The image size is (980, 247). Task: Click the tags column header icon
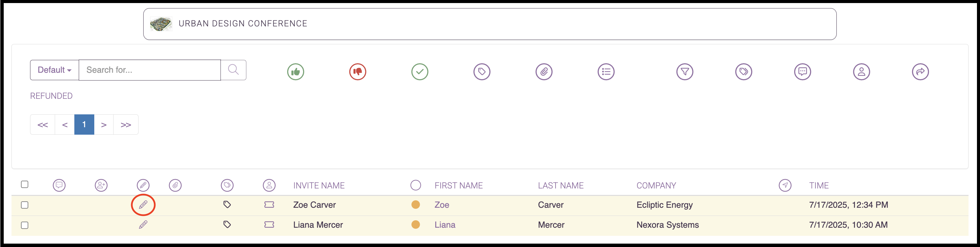227,186
